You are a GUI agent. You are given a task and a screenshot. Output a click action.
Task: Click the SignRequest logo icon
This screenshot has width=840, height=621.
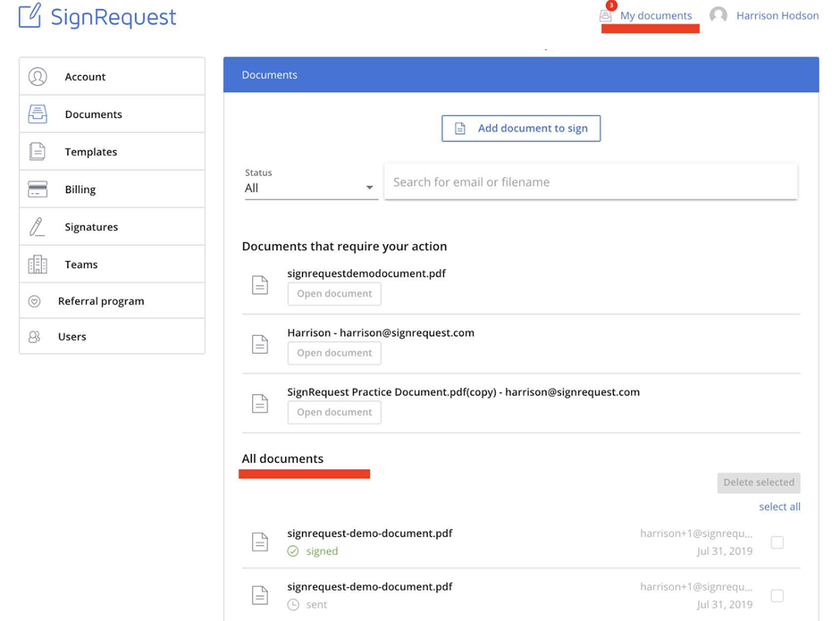click(x=29, y=16)
